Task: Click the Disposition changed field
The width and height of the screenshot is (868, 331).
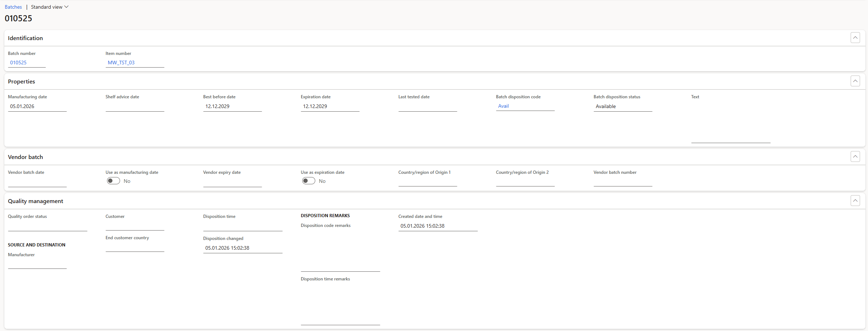Action: tap(243, 248)
